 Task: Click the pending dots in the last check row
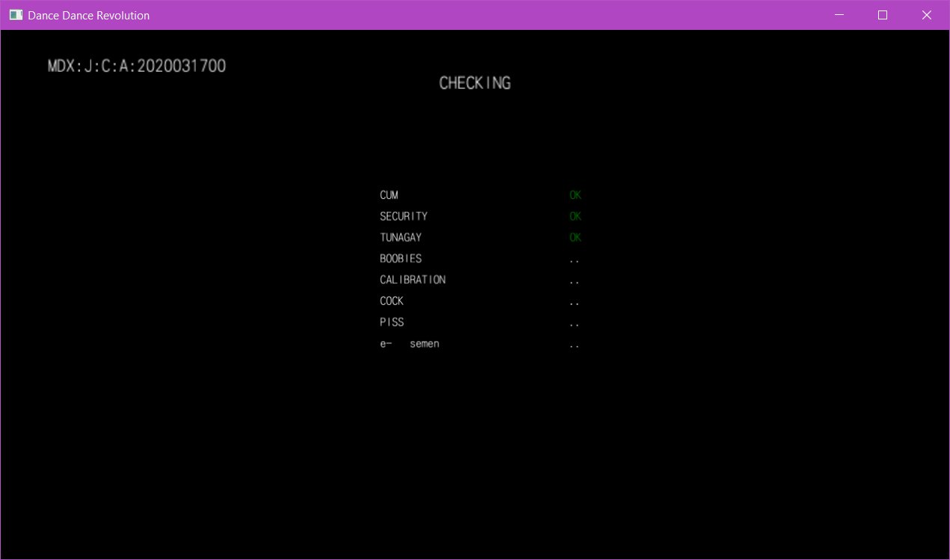[x=574, y=346]
